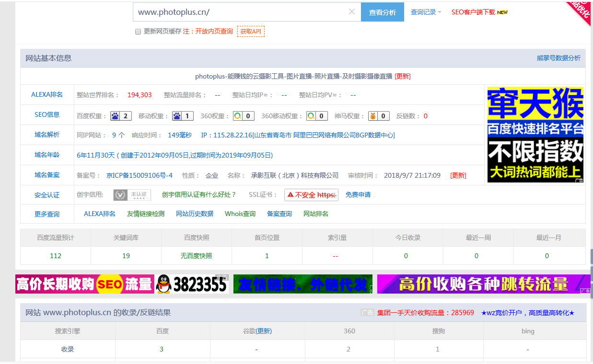Click 360 mobile weight badge icon
The image size is (593, 364).
pos(317,116)
